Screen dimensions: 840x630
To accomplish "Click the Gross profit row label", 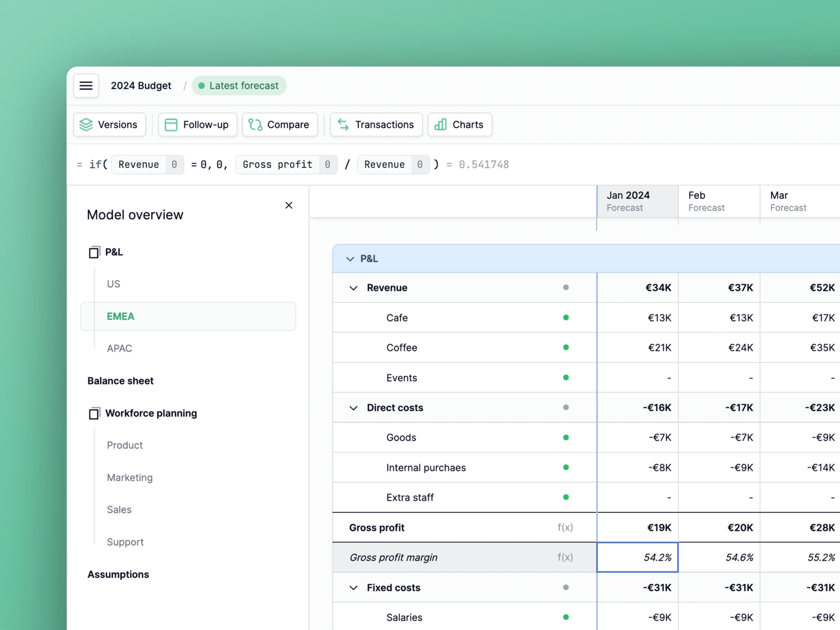I will click(377, 527).
